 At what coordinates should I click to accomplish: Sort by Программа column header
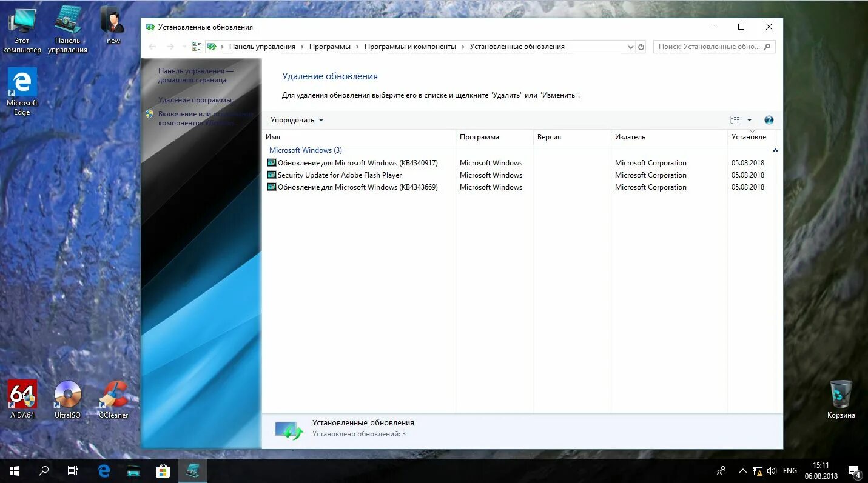[x=494, y=137]
